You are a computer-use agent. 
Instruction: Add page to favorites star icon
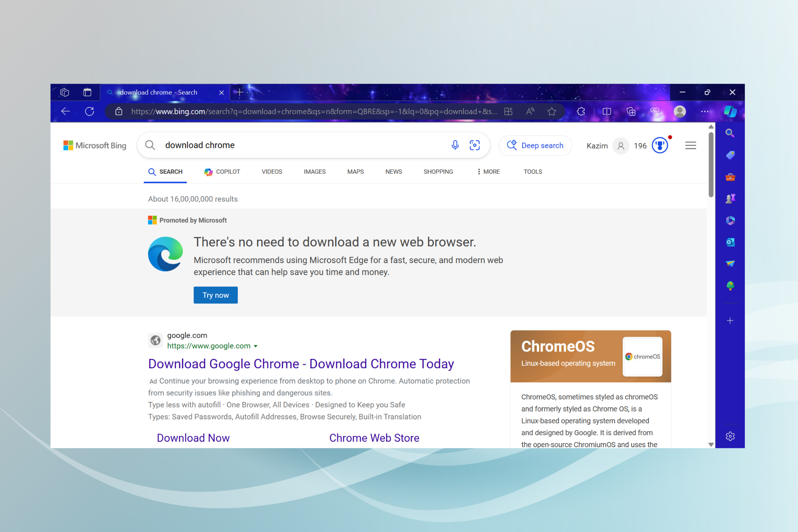[x=552, y=111]
